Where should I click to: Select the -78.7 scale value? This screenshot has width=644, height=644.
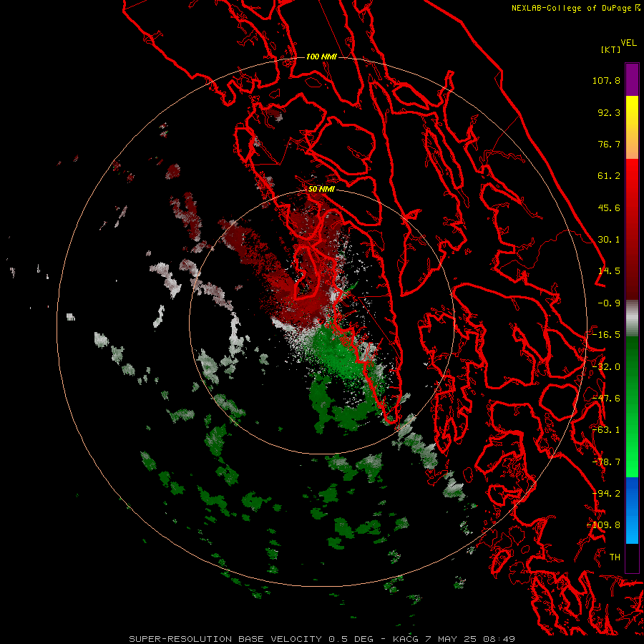606,462
